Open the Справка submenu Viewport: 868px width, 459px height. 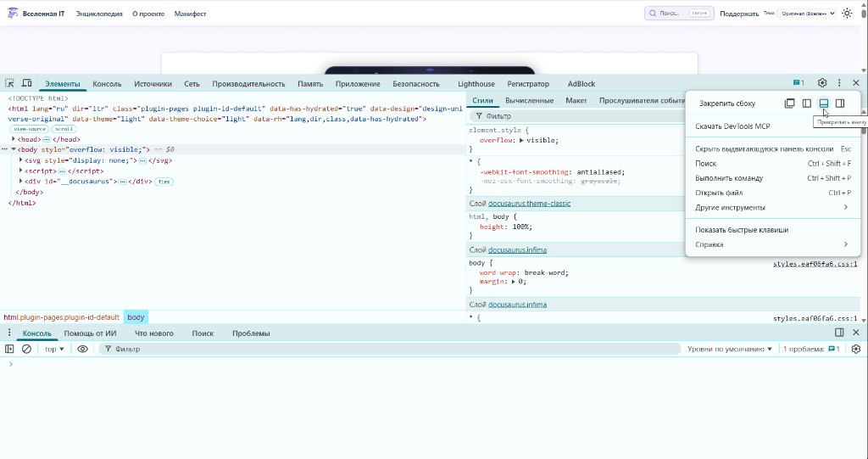pos(771,244)
